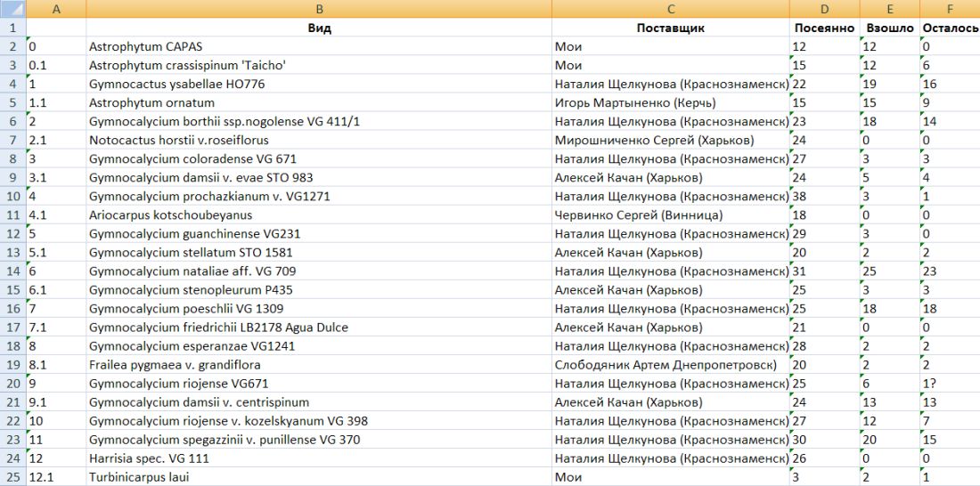The image size is (980, 486).
Task: Click remaining value '16' in Gymnocactus ysabellae row
Action: [950, 84]
